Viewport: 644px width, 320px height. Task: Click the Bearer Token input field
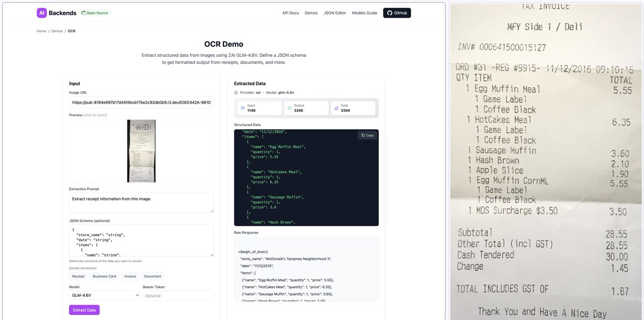tap(178, 295)
